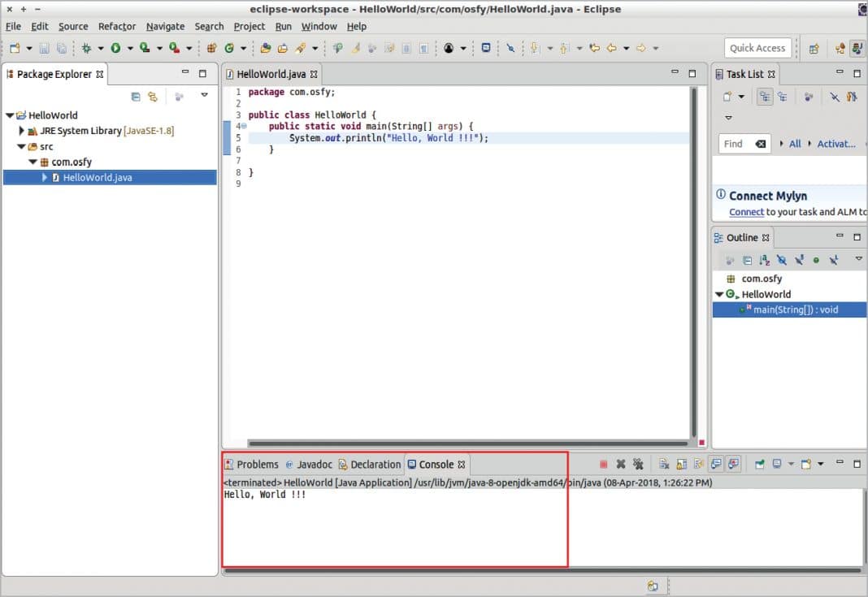Viewport: 868px width, 597px height.
Task: Open a new Java project wizard
Action: point(265,47)
